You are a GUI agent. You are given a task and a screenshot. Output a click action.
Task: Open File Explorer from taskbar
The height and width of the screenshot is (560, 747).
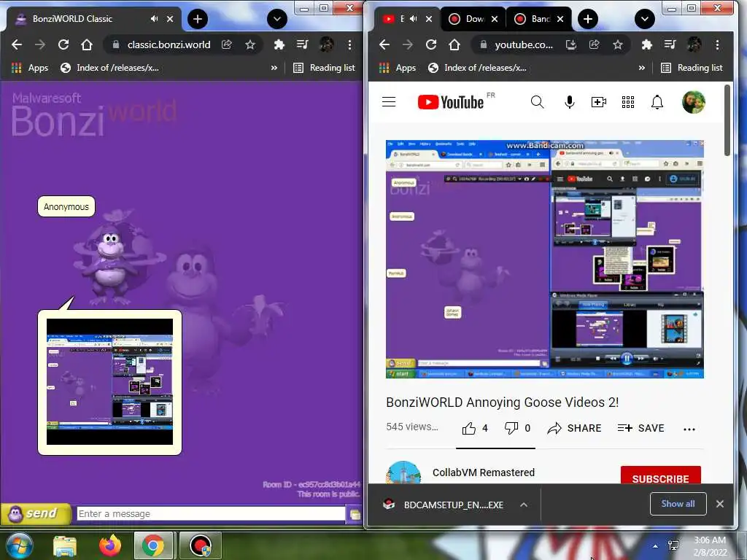coord(65,545)
